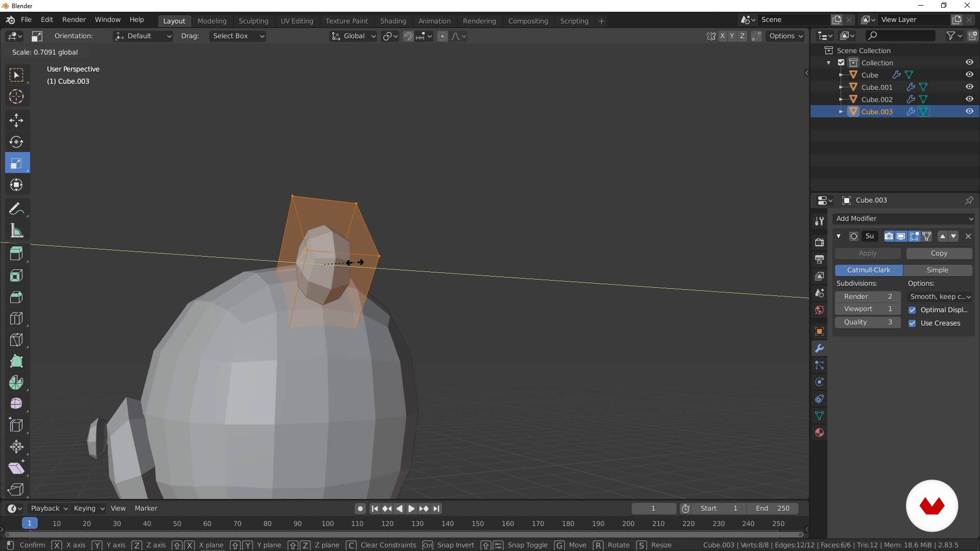Select the Move tool in toolbar
Viewport: 980px width, 551px height.
tap(16, 120)
